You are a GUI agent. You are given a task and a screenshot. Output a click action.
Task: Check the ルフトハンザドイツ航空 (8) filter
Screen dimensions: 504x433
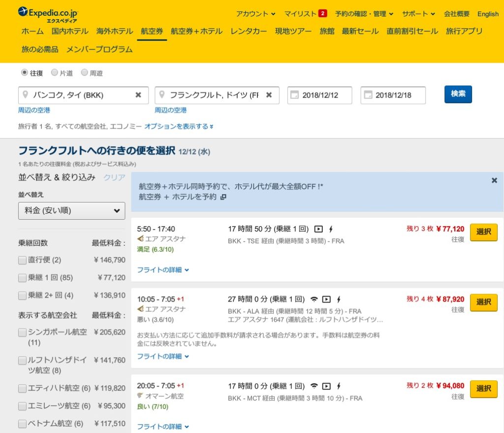coord(22,360)
